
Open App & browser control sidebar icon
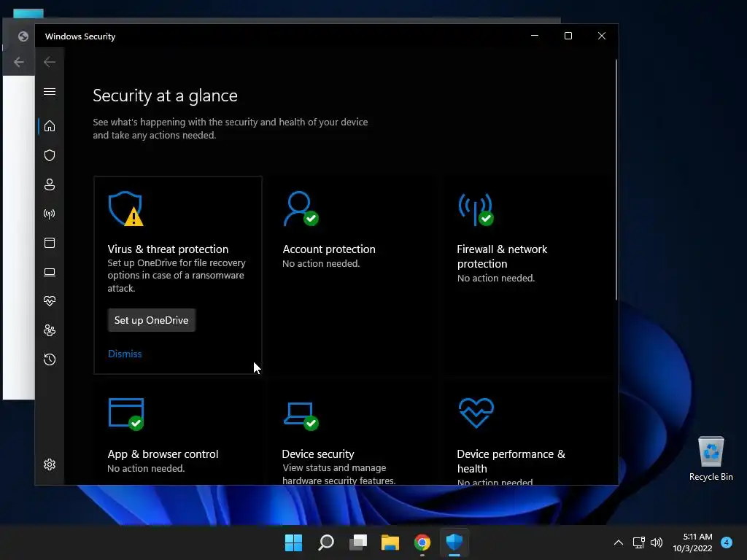pos(50,243)
